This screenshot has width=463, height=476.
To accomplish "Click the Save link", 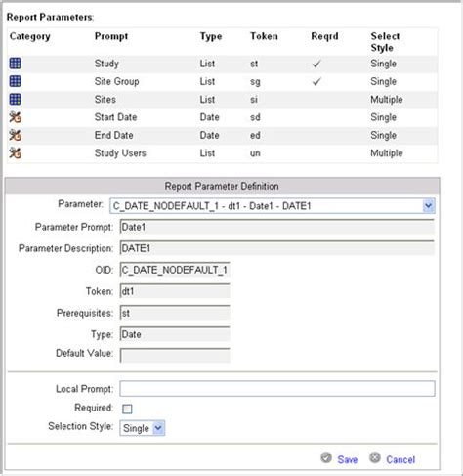I will [348, 459].
